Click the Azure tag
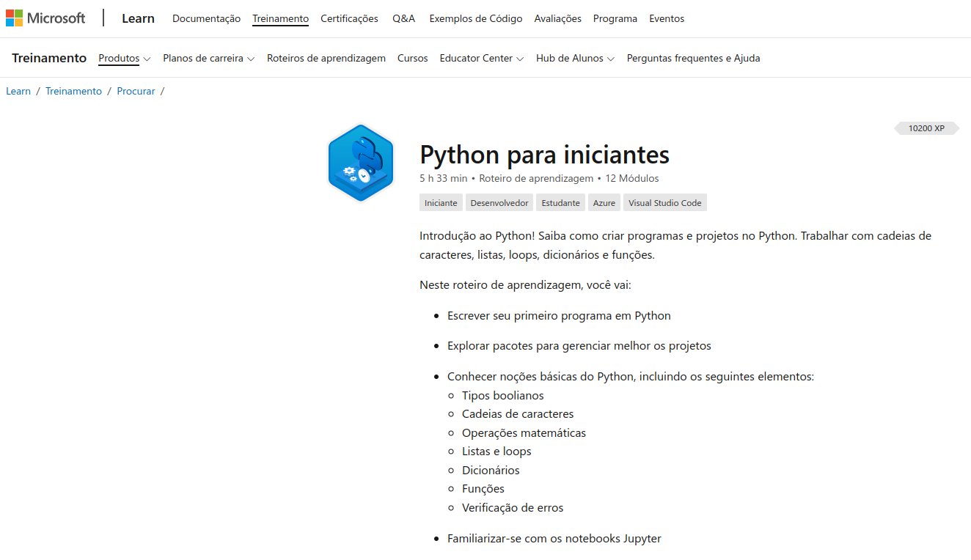This screenshot has width=971, height=560. pos(604,203)
